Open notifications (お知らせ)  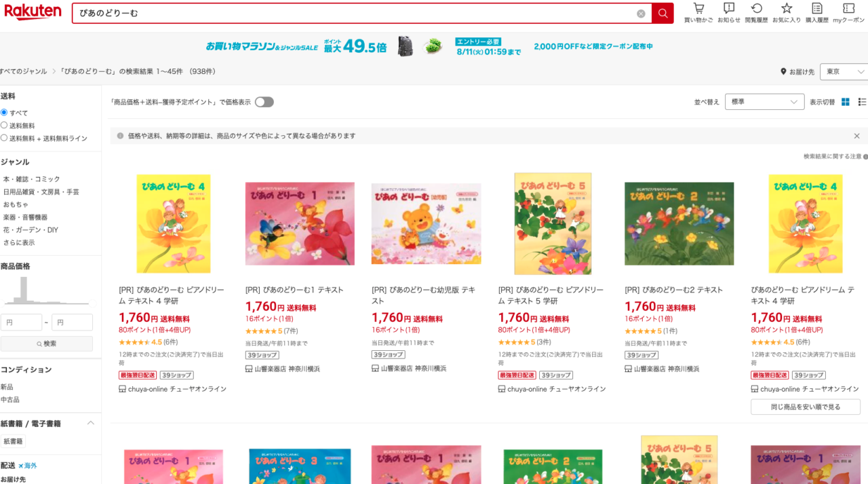pyautogui.click(x=729, y=13)
